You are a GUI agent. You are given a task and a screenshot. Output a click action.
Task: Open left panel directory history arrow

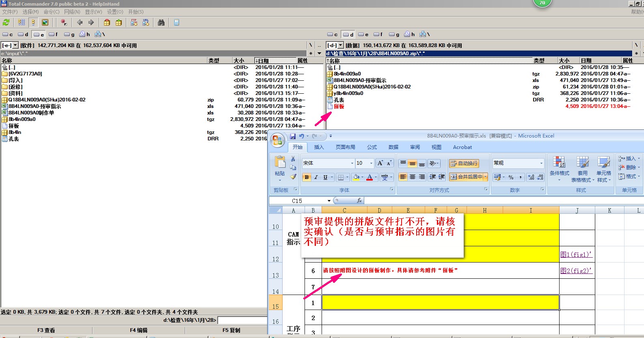click(319, 53)
